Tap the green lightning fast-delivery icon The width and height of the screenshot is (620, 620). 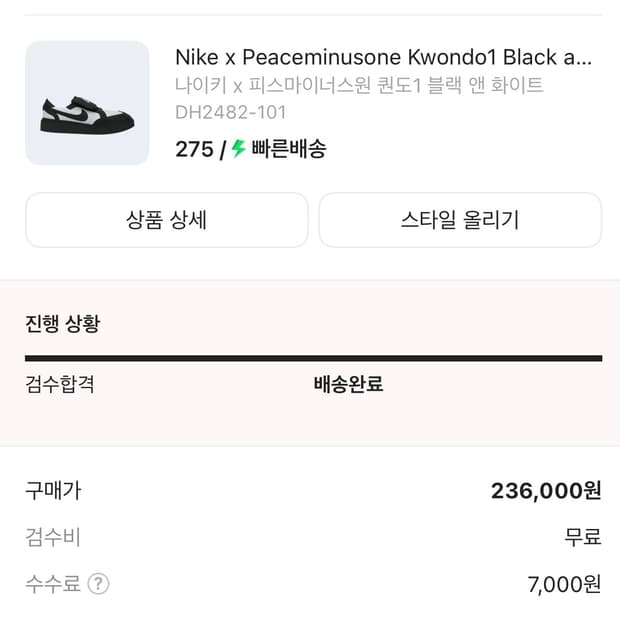pyautogui.click(x=238, y=149)
